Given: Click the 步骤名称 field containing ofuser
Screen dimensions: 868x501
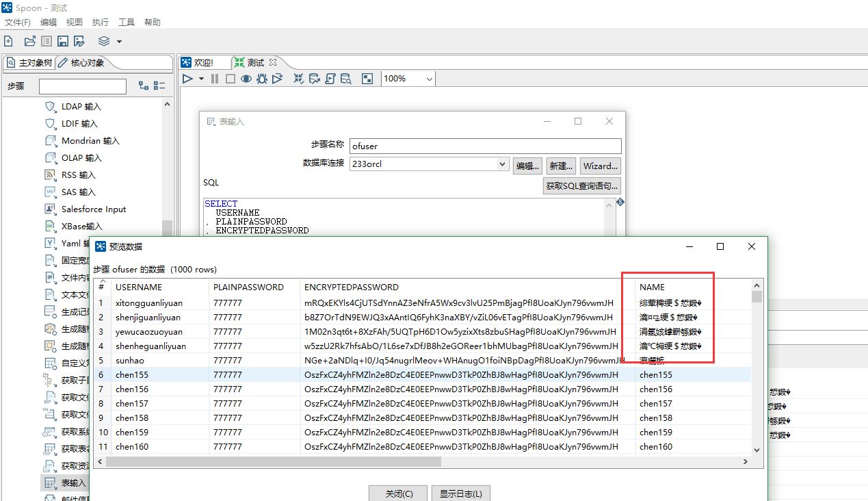Looking at the screenshot, I should [x=485, y=146].
